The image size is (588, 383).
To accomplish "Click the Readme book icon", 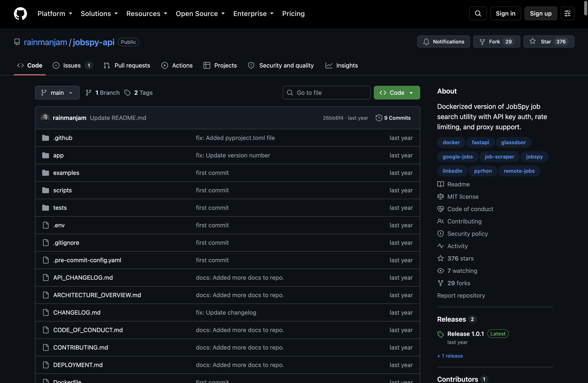I will (x=440, y=184).
